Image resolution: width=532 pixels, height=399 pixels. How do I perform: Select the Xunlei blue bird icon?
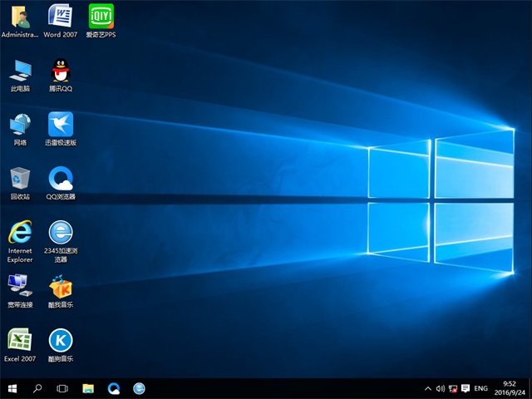[x=60, y=125]
